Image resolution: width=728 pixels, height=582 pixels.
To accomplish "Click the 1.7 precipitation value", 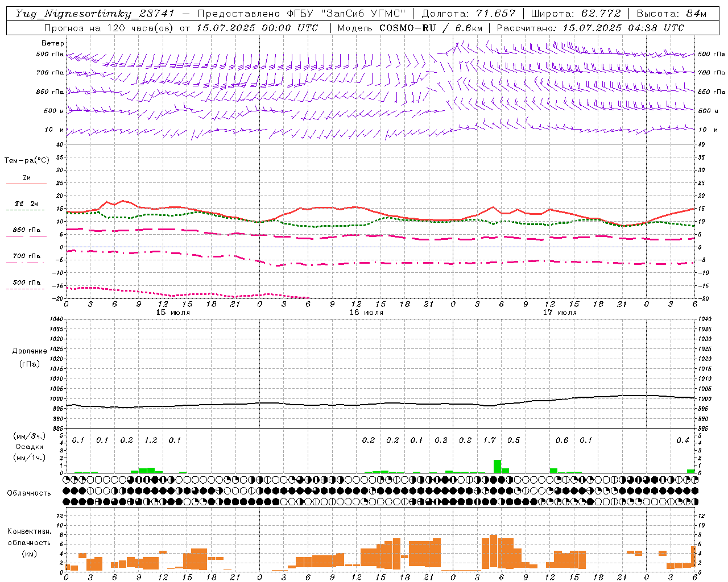I will [x=489, y=440].
